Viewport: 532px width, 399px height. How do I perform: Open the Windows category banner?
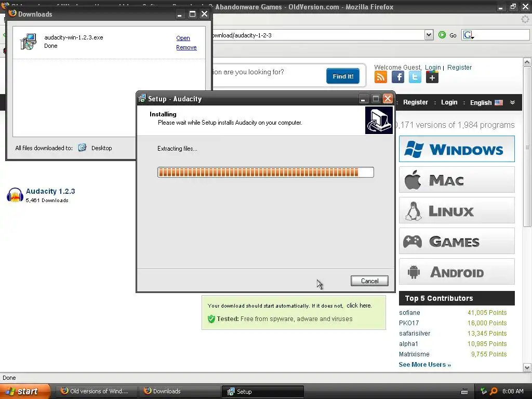tap(457, 149)
